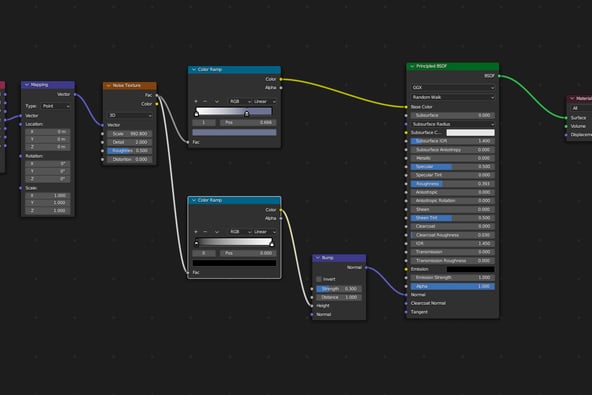
Task: Collapse the Bump node
Action: [x=318, y=258]
